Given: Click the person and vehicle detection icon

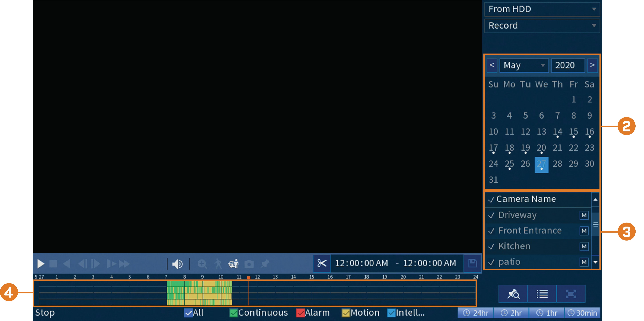Looking at the screenshot, I should pos(233,264).
